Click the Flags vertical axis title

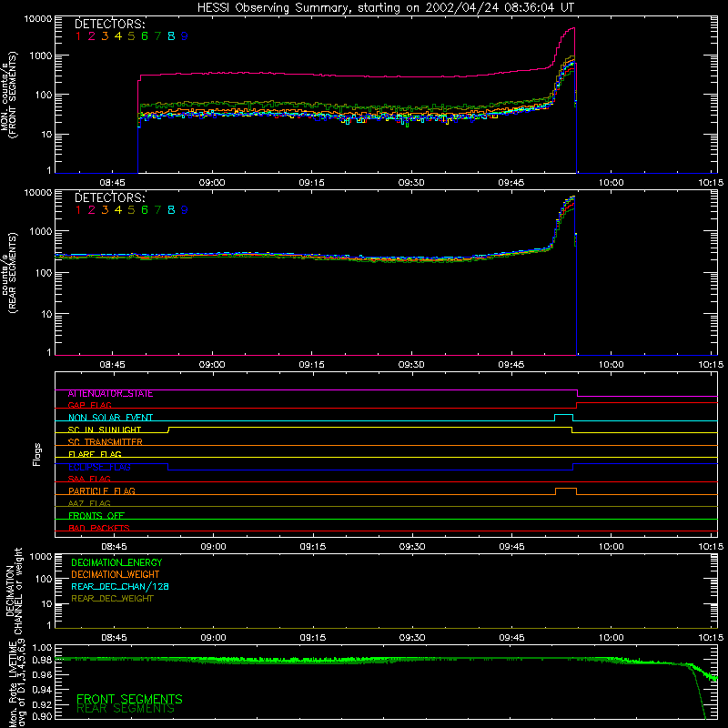tap(37, 454)
